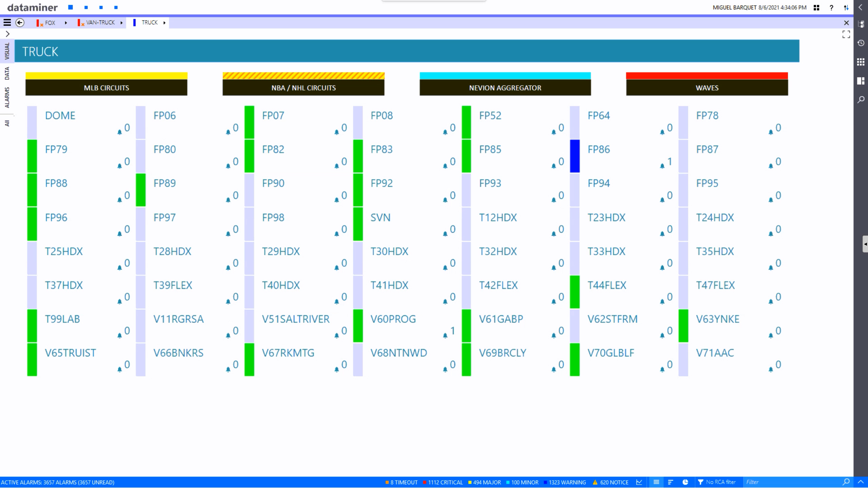Open the DOME truck link
This screenshot has height=488, width=868.
click(60, 116)
